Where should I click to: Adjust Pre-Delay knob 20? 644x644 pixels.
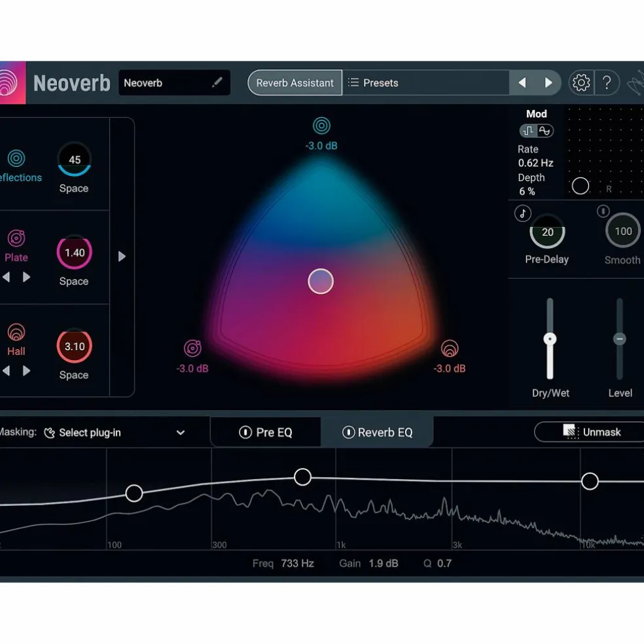pos(548,232)
